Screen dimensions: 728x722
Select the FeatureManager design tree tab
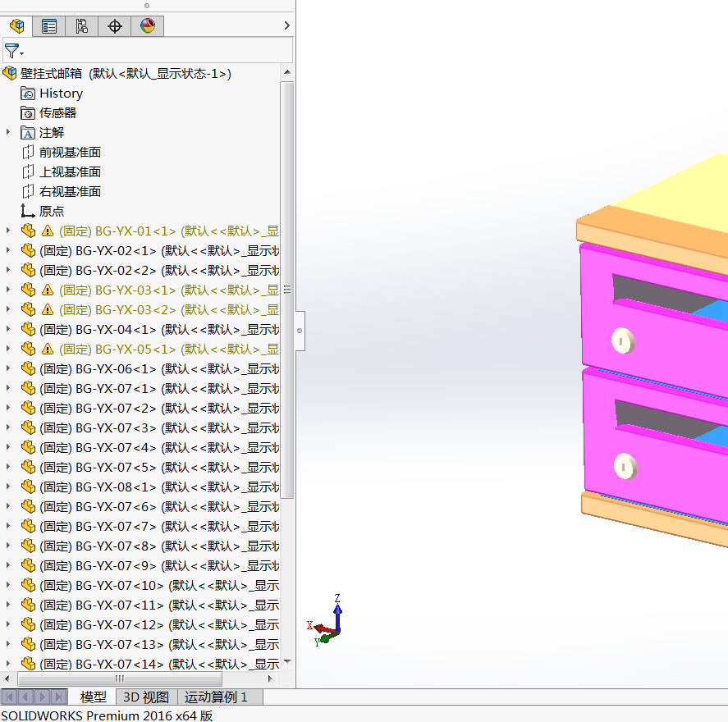point(16,26)
